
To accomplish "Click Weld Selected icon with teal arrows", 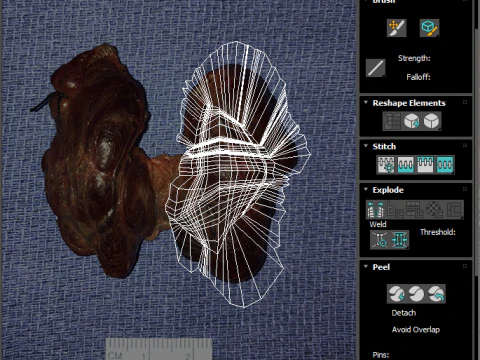I will 399,240.
